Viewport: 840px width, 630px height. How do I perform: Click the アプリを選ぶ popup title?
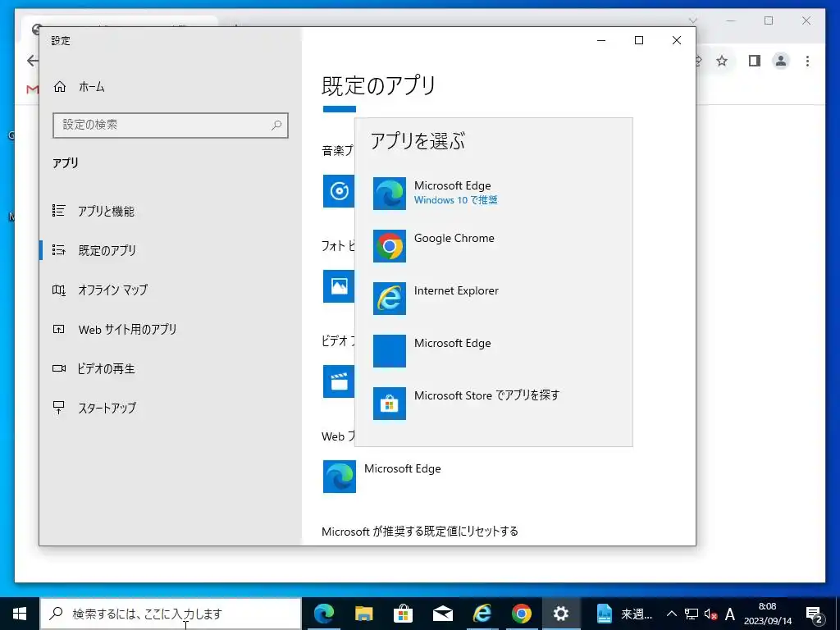pos(418,141)
